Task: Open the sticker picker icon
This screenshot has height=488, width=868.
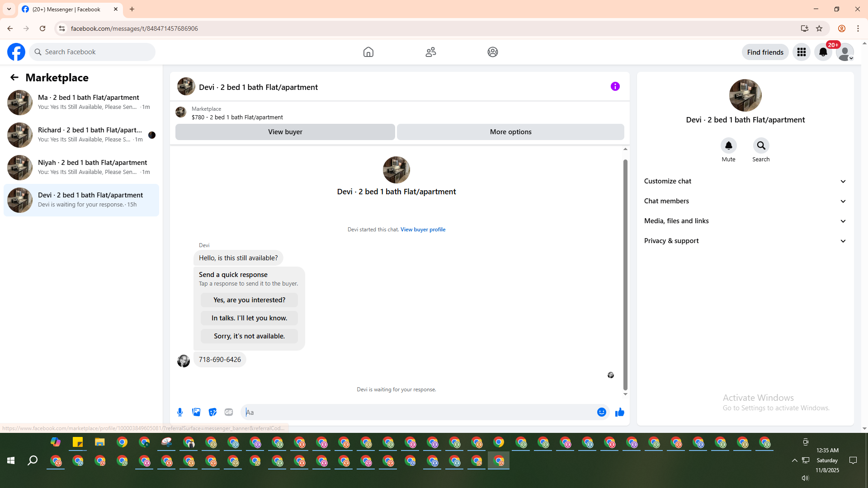Action: [x=212, y=412]
